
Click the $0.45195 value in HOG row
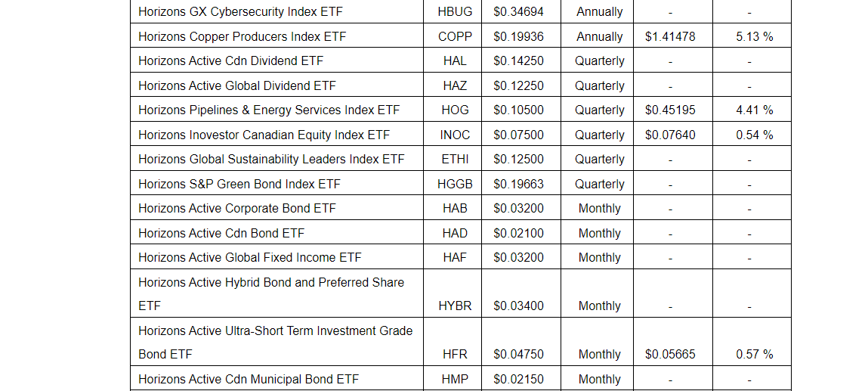tap(670, 110)
